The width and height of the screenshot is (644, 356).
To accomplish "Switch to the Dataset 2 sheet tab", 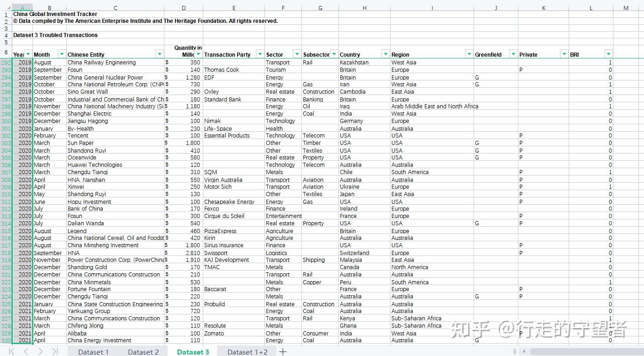I will [x=143, y=352].
